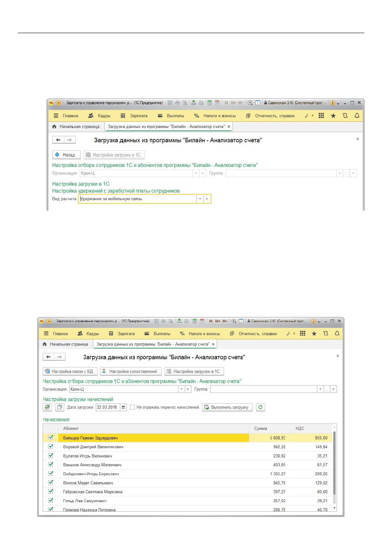Expand Организация dropdown in upper window
This screenshot has width=392, height=555.
pyautogui.click(x=196, y=173)
